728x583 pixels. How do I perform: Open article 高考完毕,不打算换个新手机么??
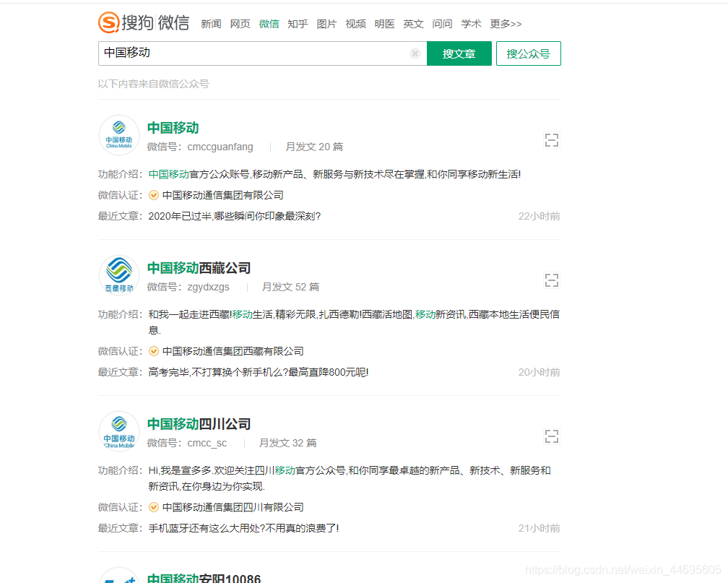pos(258,372)
